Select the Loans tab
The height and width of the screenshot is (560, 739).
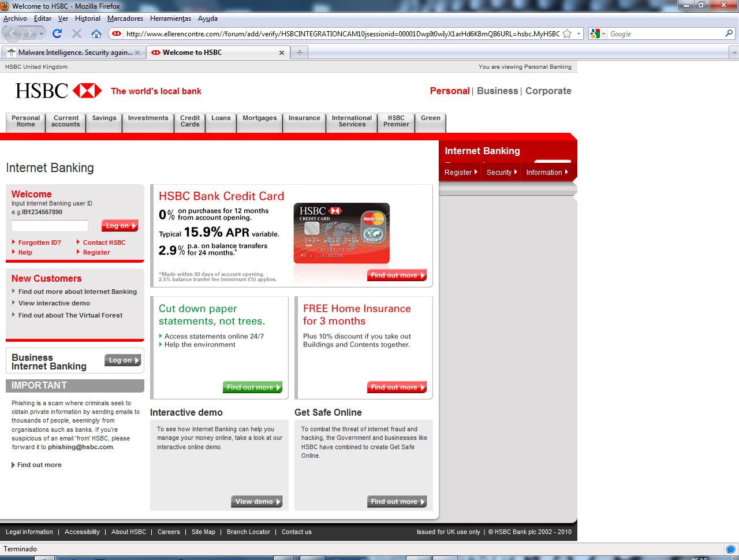(221, 122)
